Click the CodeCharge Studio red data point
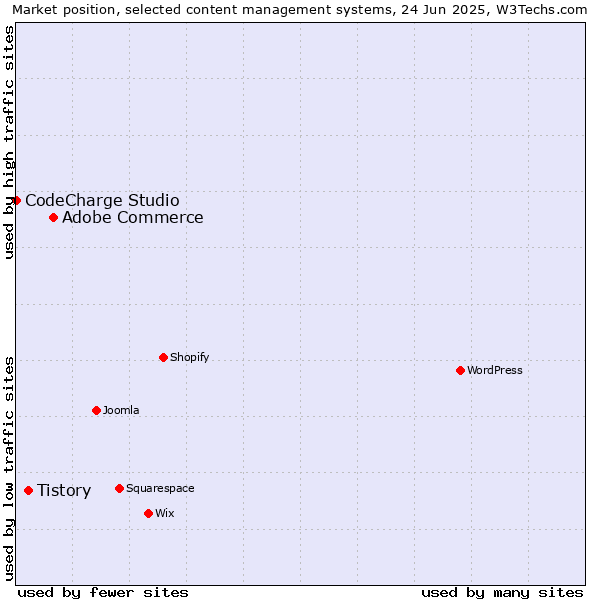This screenshot has height=600, width=600. pyautogui.click(x=16, y=201)
